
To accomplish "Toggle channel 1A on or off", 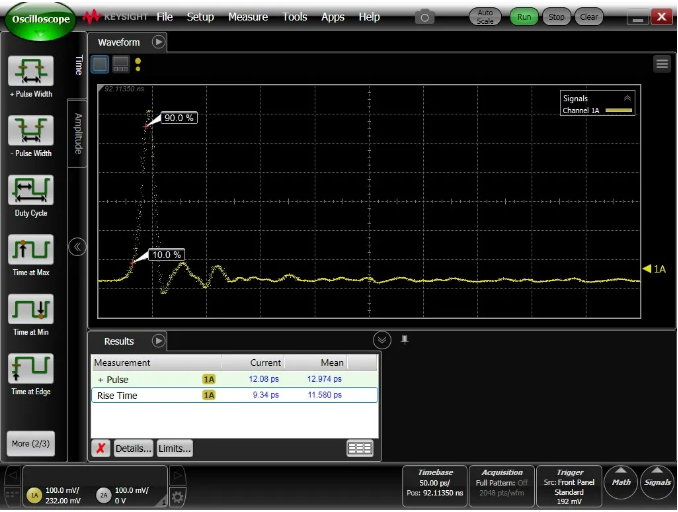I will coord(33,495).
